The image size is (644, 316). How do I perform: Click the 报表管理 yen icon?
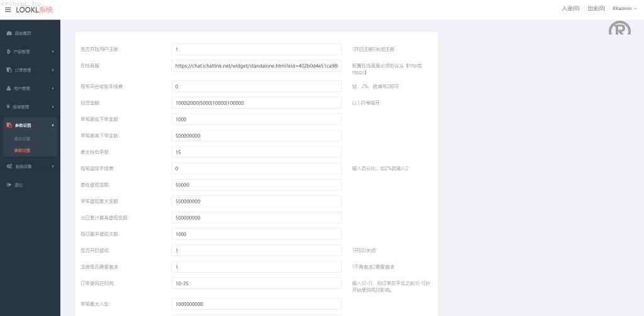click(x=9, y=107)
